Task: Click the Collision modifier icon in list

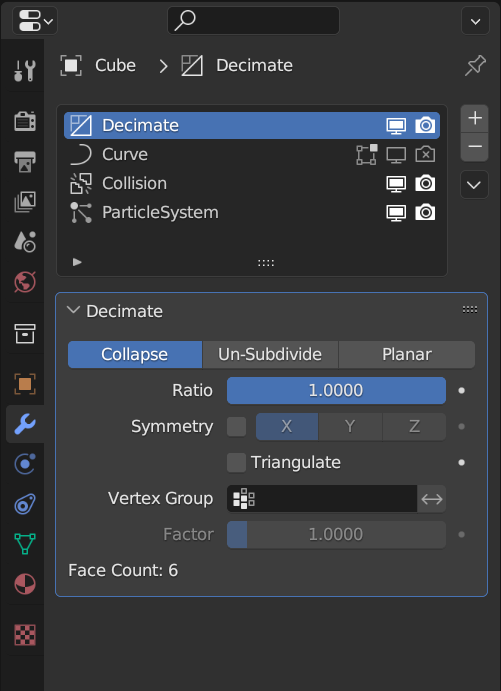Action: [81, 183]
